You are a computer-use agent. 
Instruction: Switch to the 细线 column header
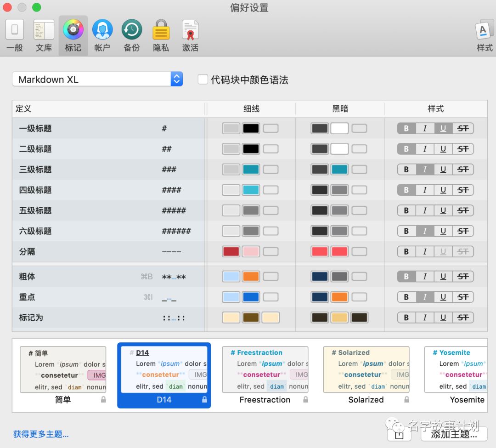tap(250, 108)
